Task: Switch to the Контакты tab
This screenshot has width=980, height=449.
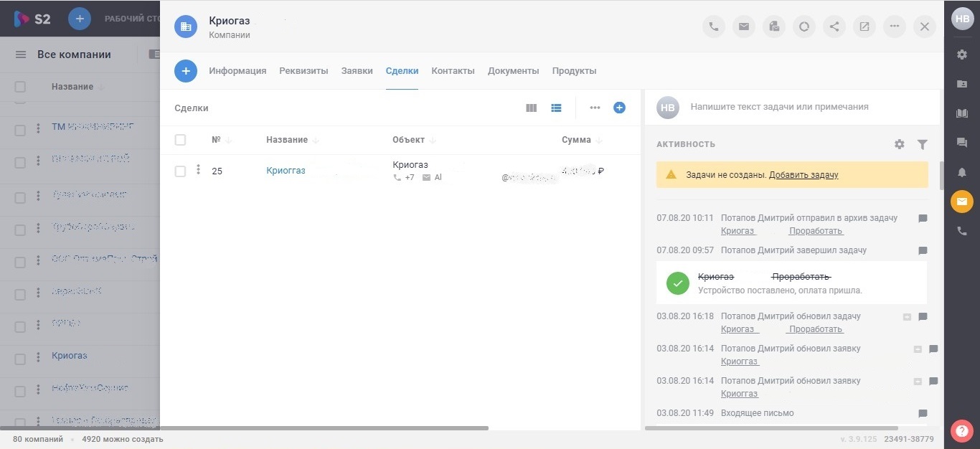Action: click(453, 70)
